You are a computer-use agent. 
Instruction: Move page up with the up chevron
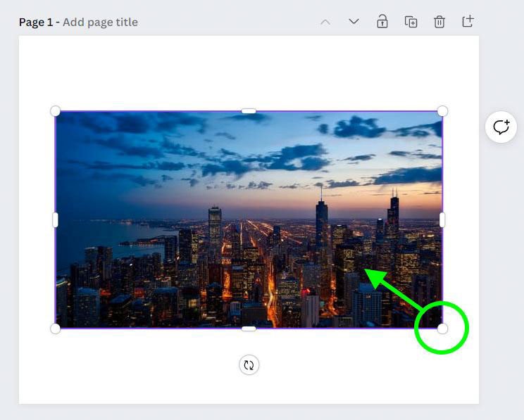tap(325, 22)
